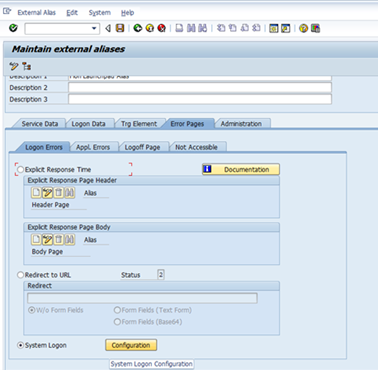Image resolution: width=378 pixels, height=370 pixels.
Task: Click the First Page icon
Action: 221,28
